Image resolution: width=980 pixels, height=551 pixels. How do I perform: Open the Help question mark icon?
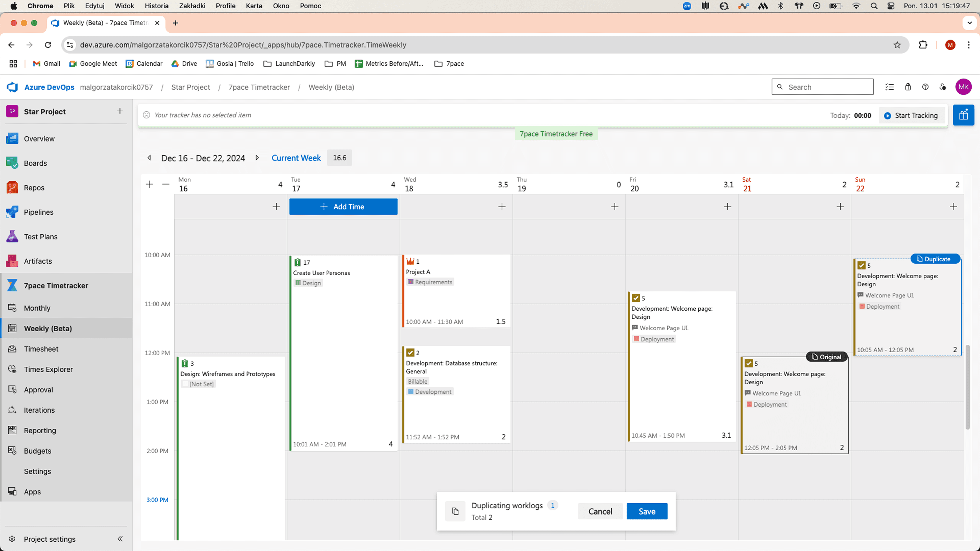[925, 87]
